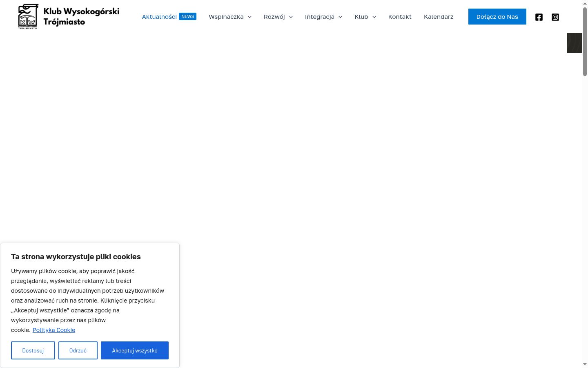Expand the Integracja dropdown chevron
Viewport: 588px width, 368px height.
(340, 17)
